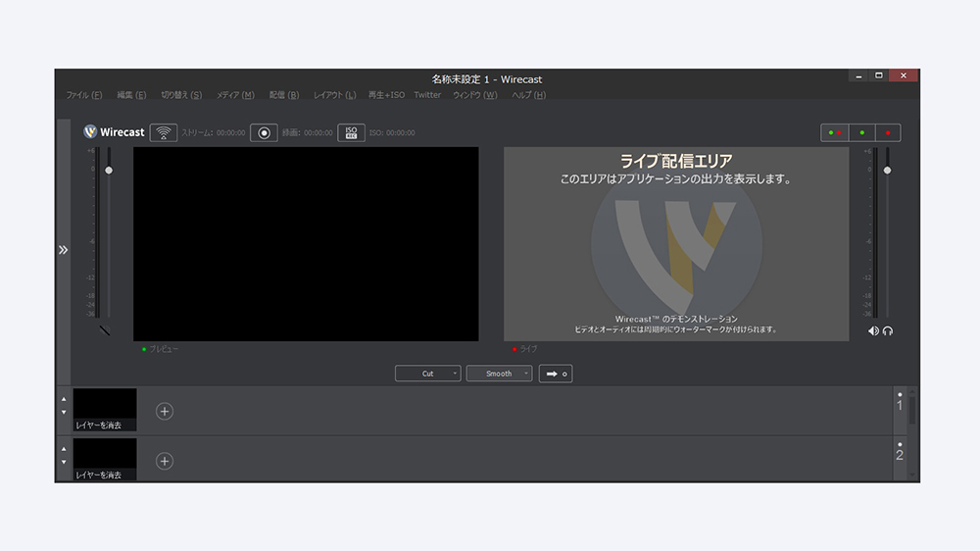This screenshot has height=551, width=980.
Task: Click the stream broadcast wifi icon
Action: [163, 132]
